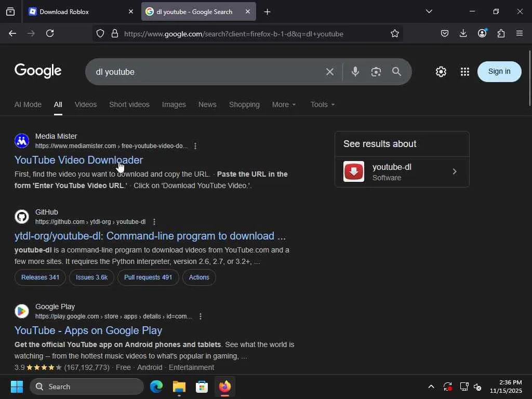Image resolution: width=532 pixels, height=399 pixels.
Task: Switch to the Download Roblox tab
Action: [78, 12]
